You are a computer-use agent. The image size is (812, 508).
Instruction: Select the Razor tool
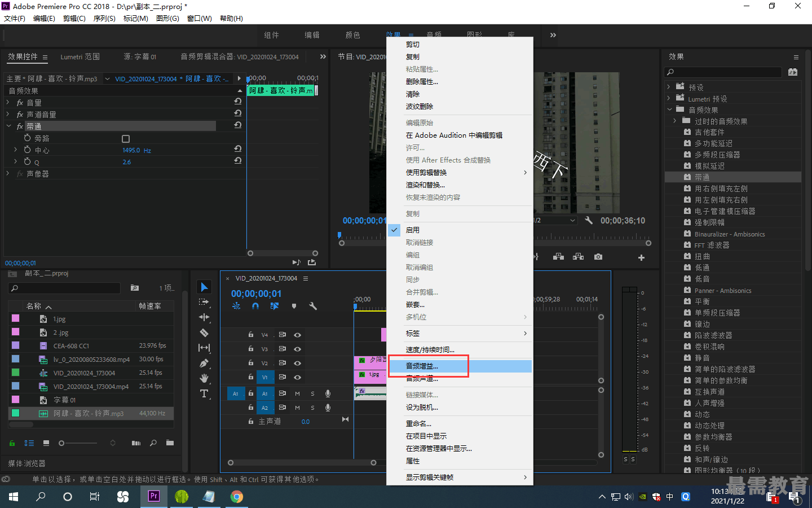(x=204, y=332)
